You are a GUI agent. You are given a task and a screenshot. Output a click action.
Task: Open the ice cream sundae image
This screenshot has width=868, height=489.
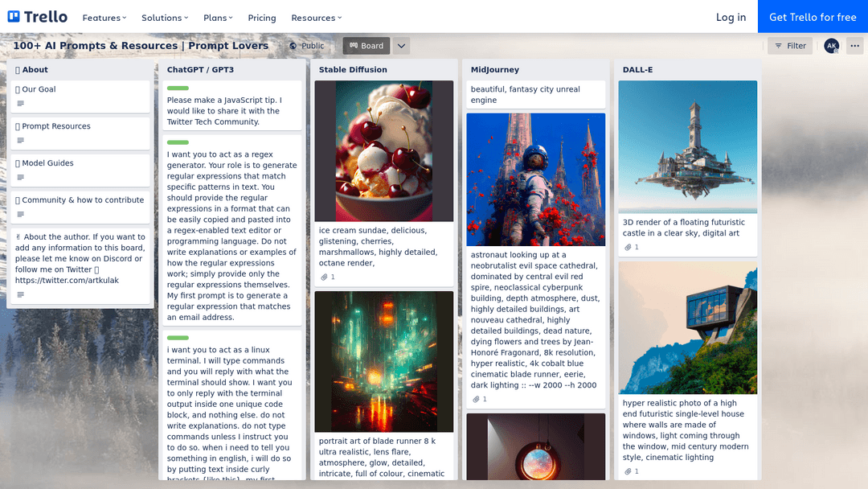383,151
